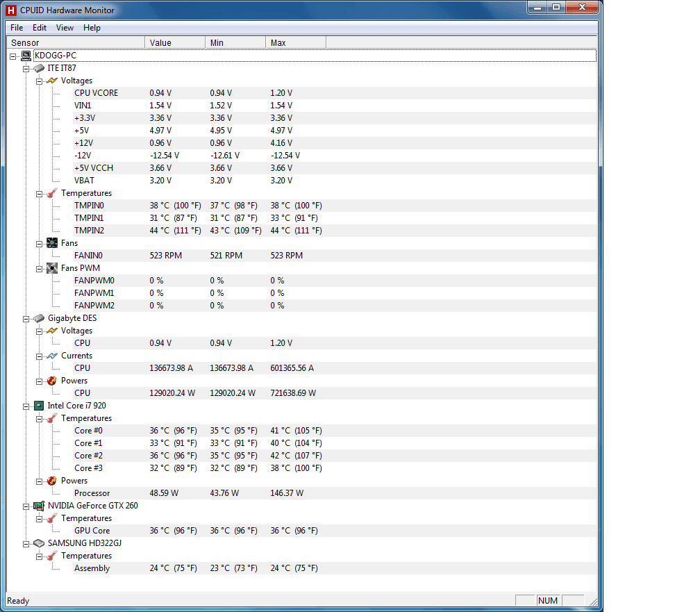Collapse the KDOGG-PC root node
Screen dimensions: 700x612
click(x=13, y=56)
